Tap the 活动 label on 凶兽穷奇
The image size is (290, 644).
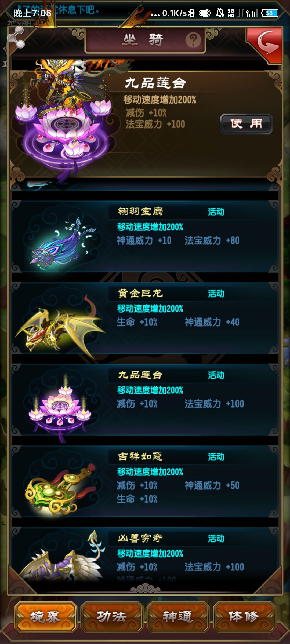216,538
